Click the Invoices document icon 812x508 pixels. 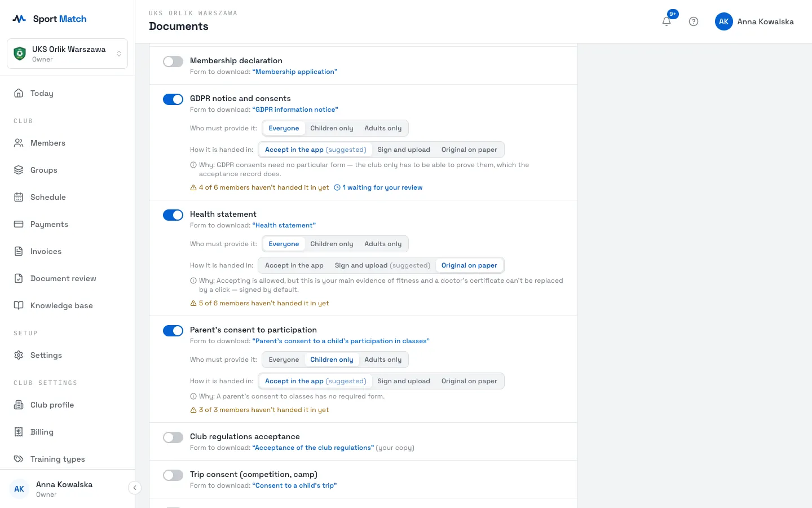coord(19,251)
